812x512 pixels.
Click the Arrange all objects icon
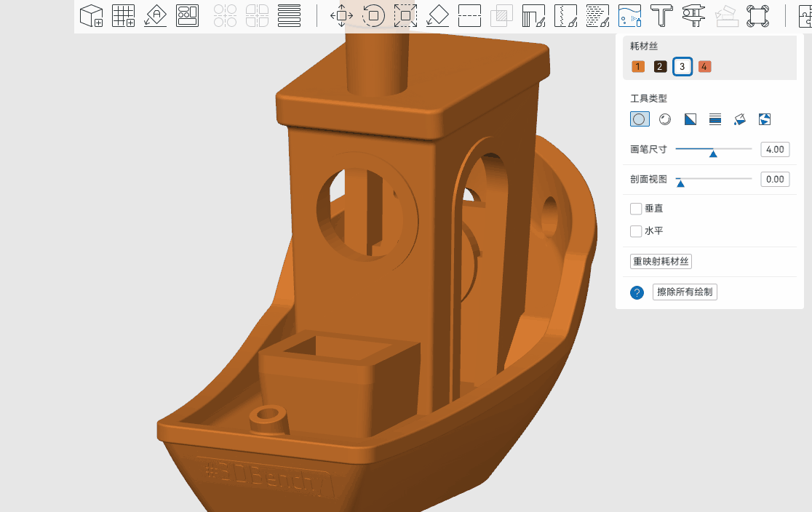click(188, 15)
